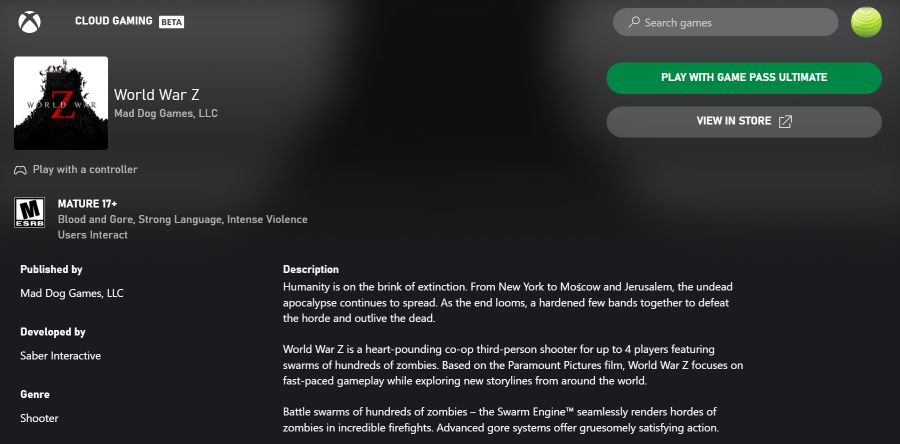900x444 pixels.
Task: Click the Mature 17+ rating text
Action: tap(87, 204)
